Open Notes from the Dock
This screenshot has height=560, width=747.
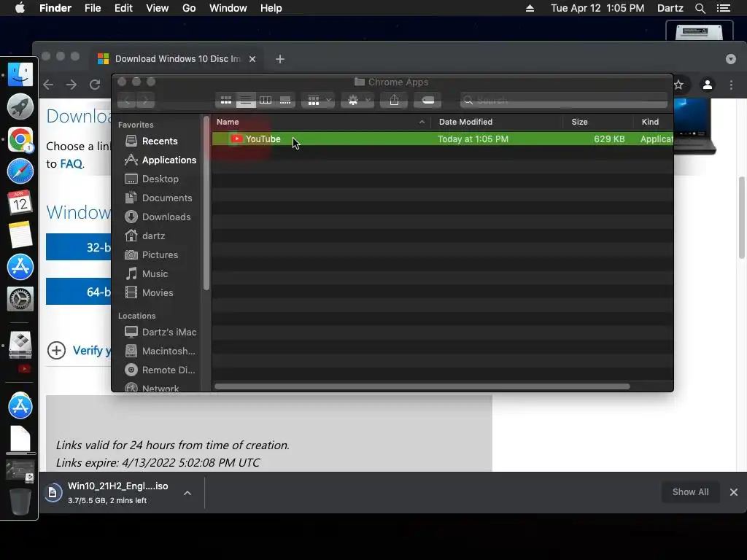(x=20, y=234)
